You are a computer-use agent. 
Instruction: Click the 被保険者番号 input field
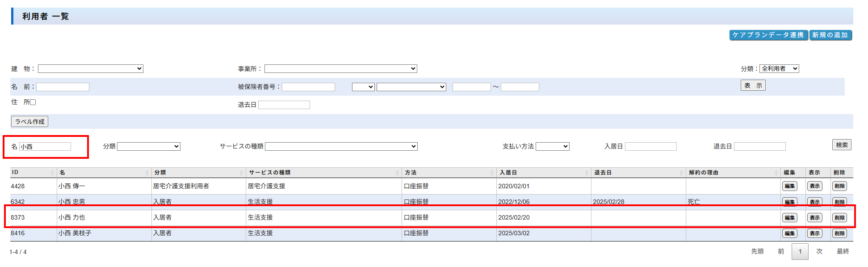pyautogui.click(x=308, y=87)
